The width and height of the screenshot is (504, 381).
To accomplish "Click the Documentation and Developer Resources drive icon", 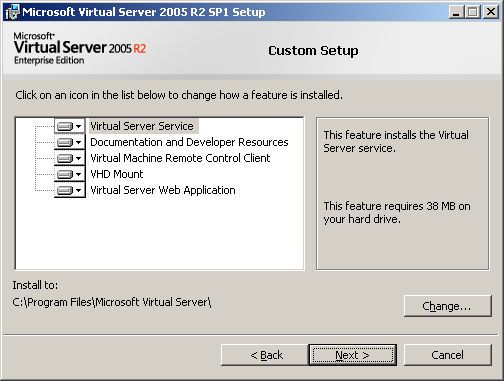I will (65, 142).
